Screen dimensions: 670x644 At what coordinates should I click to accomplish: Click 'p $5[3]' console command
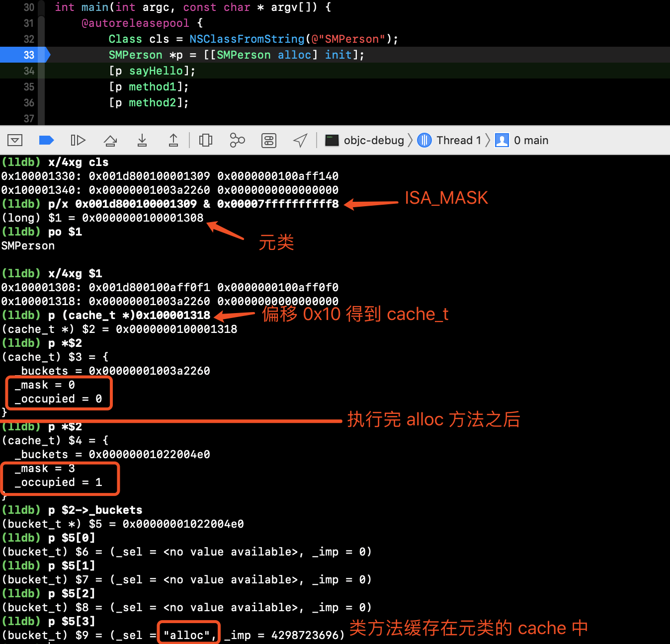point(72,622)
